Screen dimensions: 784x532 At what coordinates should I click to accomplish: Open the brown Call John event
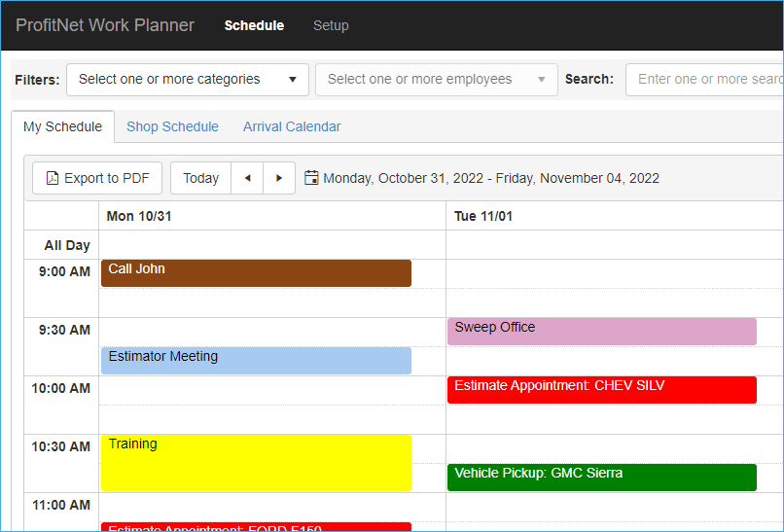256,272
